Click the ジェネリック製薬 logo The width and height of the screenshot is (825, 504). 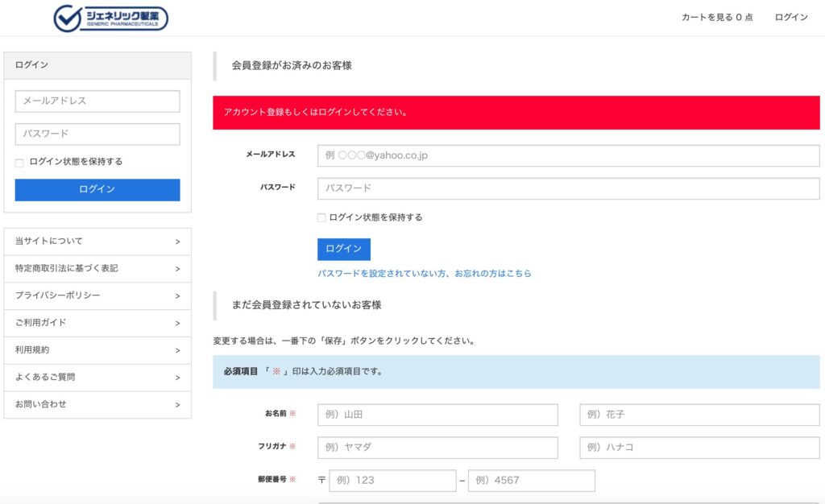(x=111, y=19)
